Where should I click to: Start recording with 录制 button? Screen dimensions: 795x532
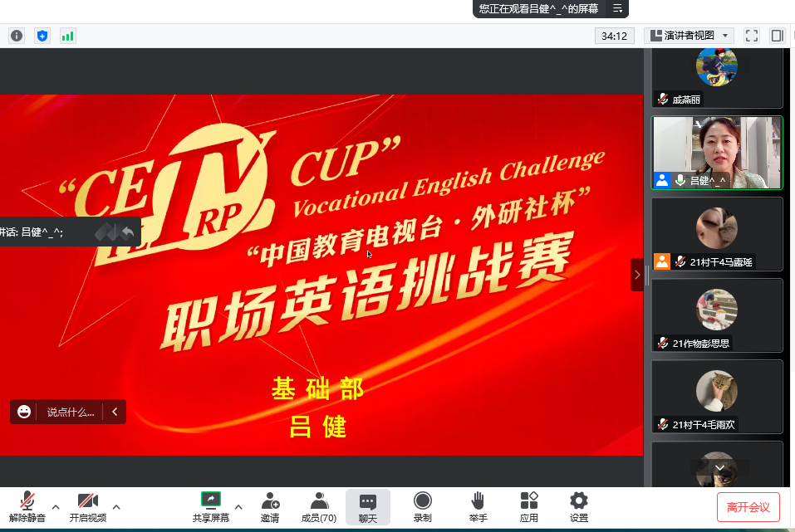point(423,506)
